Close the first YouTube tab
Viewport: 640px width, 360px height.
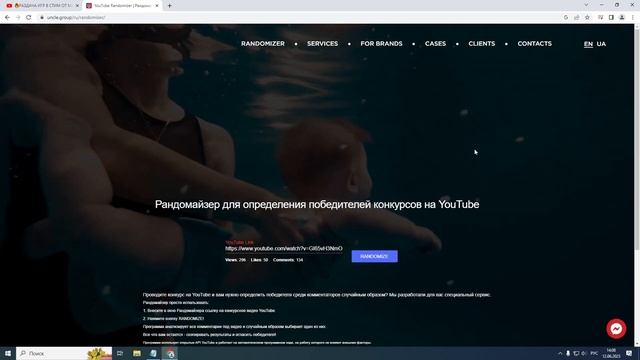(77, 6)
